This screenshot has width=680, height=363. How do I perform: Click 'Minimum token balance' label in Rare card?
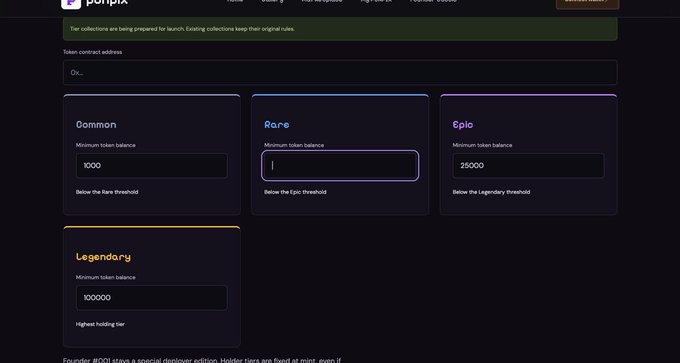click(x=294, y=145)
